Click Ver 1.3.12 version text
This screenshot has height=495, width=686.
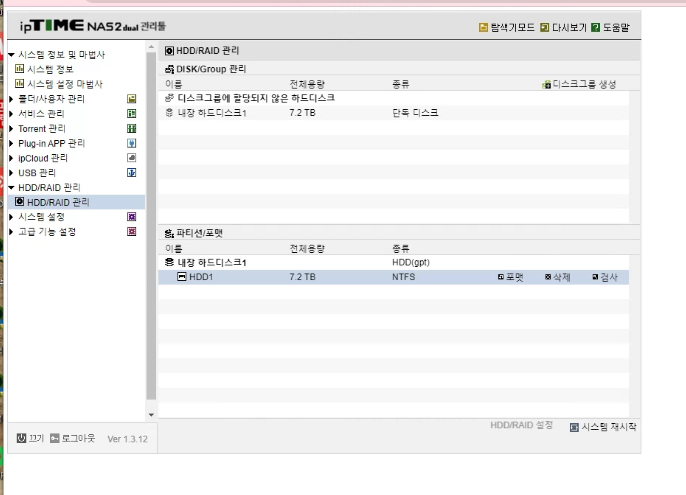[127, 439]
